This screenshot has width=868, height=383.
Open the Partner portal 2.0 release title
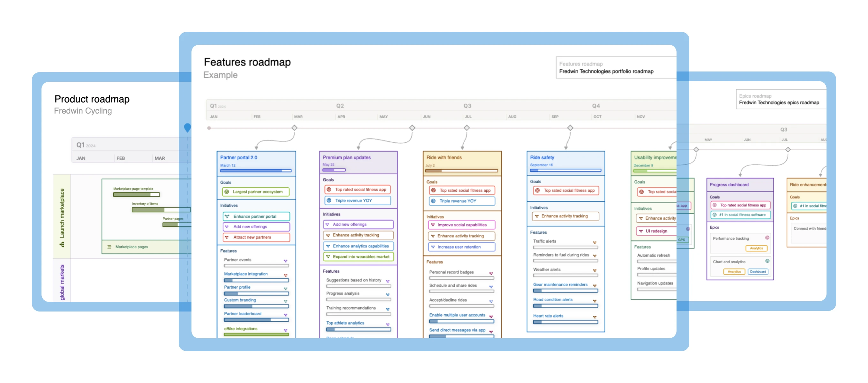click(239, 157)
